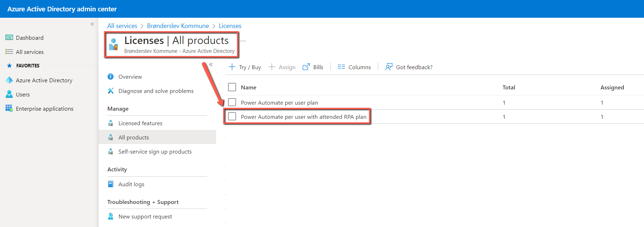Screen dimensions: 644x227
Task: Click the Licenses breadcrumb link
Action: tap(230, 26)
